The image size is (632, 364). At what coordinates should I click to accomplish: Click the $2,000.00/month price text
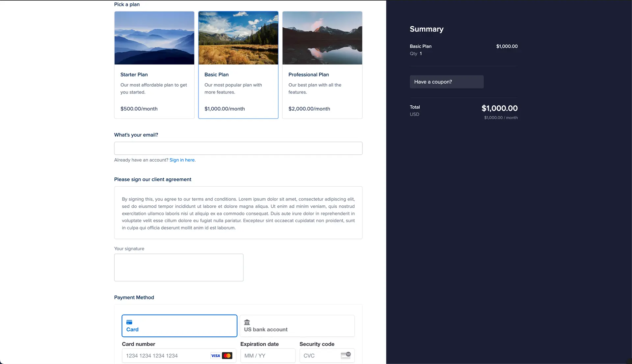[309, 109]
